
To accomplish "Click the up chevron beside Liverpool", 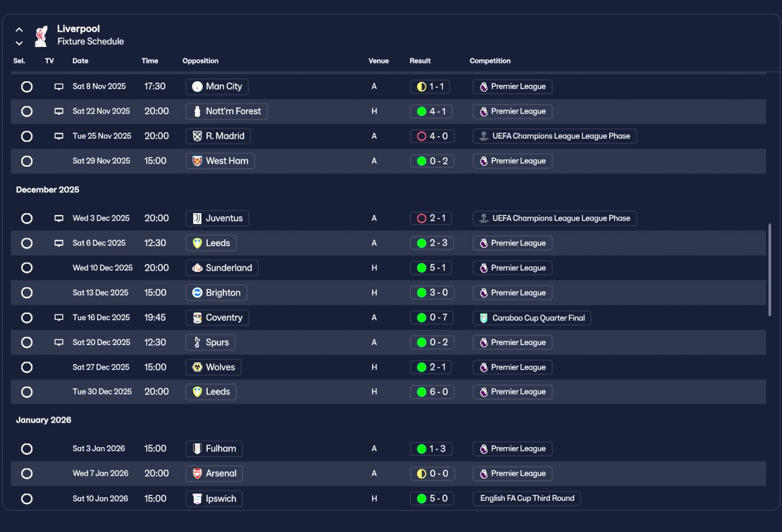I will tap(20, 29).
